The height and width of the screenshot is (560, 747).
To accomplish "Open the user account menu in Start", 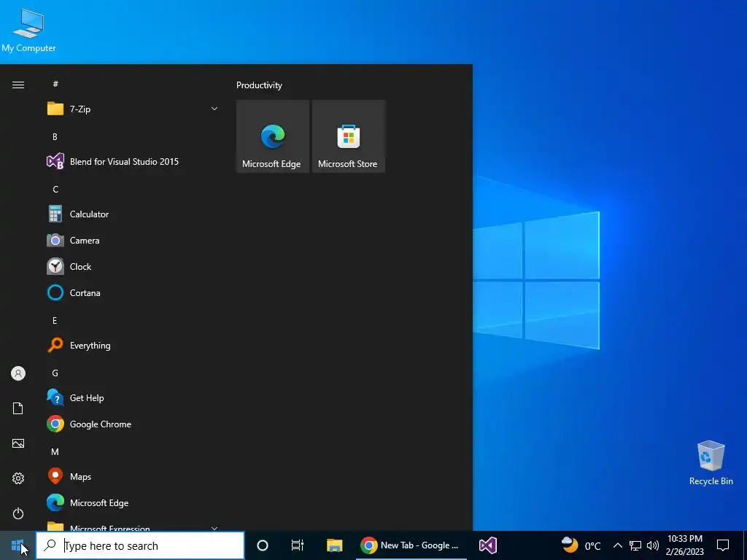I will 18,373.
